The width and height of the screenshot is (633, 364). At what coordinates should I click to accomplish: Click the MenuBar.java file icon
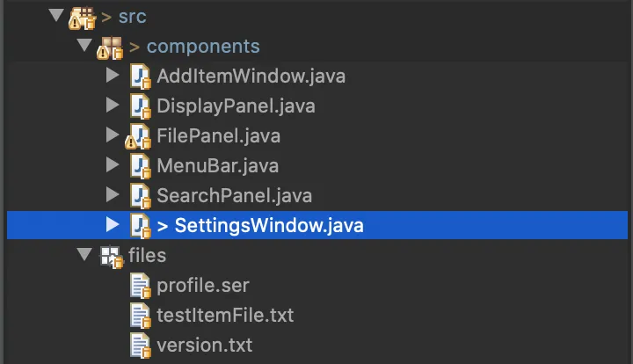[x=140, y=166]
